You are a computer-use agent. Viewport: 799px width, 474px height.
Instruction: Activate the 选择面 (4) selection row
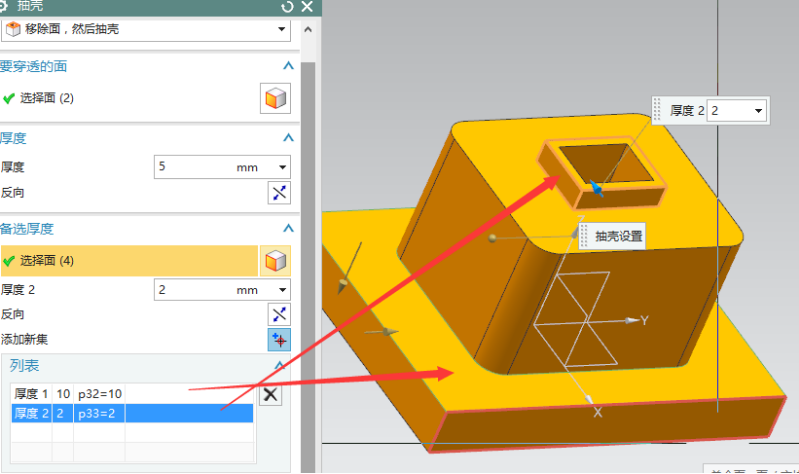tap(128, 261)
